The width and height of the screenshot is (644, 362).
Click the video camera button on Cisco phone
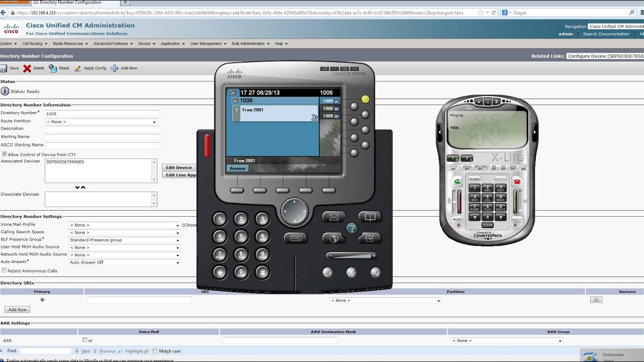tap(296, 238)
